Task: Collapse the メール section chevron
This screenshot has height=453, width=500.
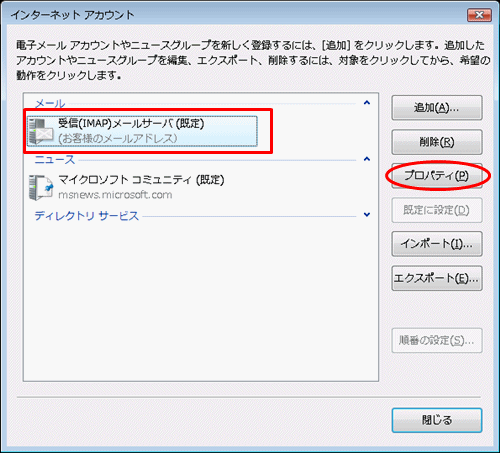Action: click(x=367, y=103)
